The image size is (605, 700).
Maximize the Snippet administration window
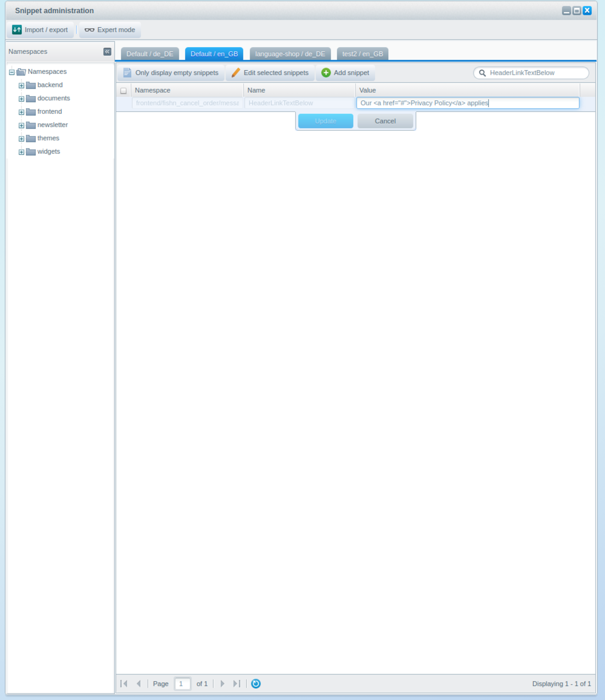[x=577, y=10]
